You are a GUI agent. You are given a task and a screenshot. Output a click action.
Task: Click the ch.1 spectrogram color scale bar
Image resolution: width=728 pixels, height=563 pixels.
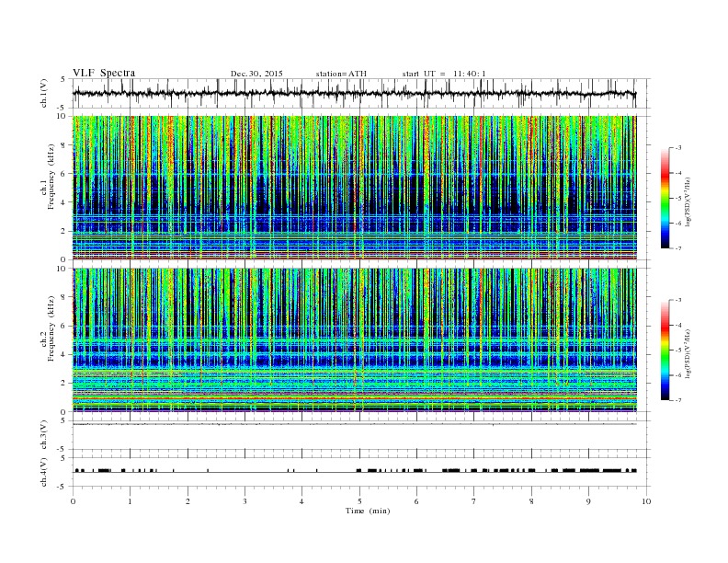click(x=665, y=198)
